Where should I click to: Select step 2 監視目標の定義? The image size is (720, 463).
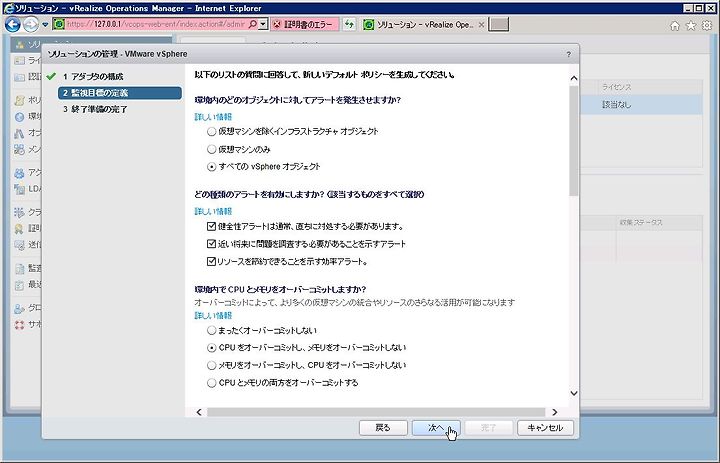(120, 93)
